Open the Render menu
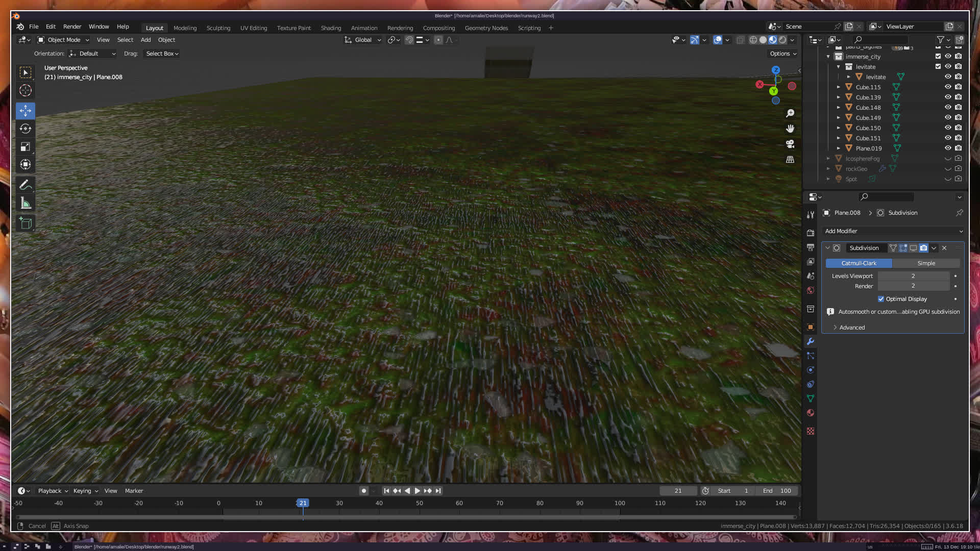This screenshot has width=980, height=551. [x=72, y=27]
